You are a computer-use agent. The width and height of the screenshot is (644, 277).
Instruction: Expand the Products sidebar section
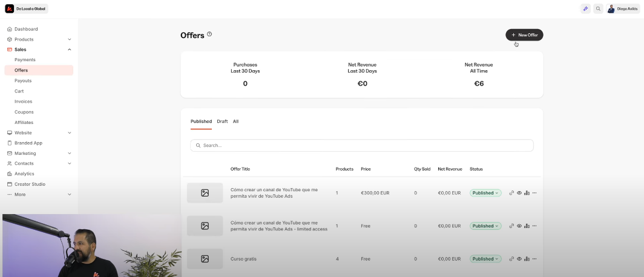pos(70,39)
